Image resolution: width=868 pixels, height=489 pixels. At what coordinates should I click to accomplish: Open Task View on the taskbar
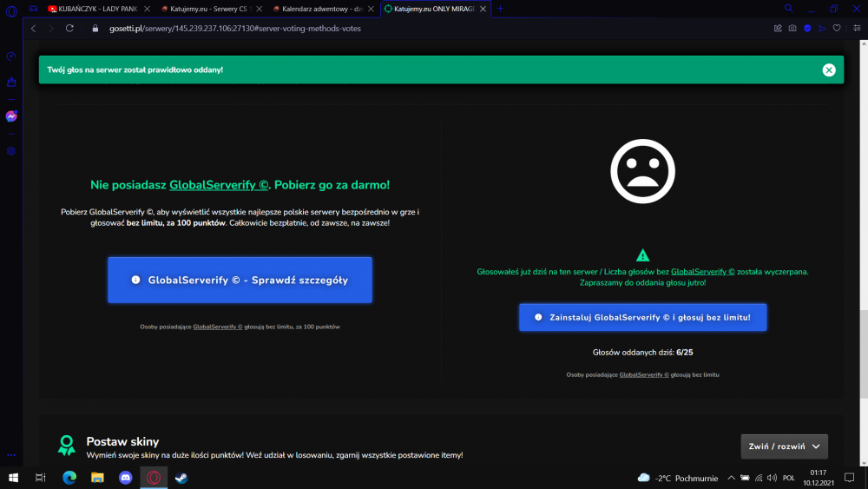[x=41, y=478]
